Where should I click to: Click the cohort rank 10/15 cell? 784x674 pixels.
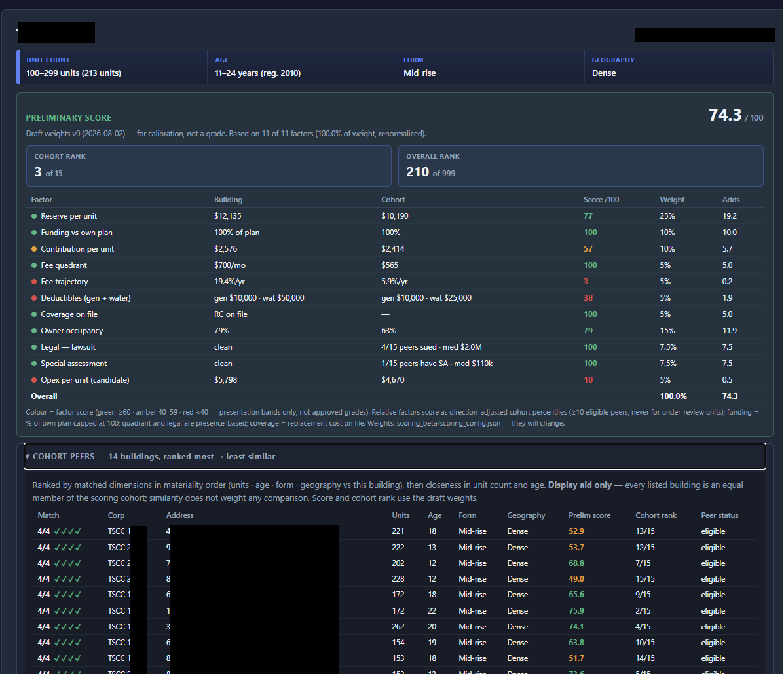[x=645, y=643]
